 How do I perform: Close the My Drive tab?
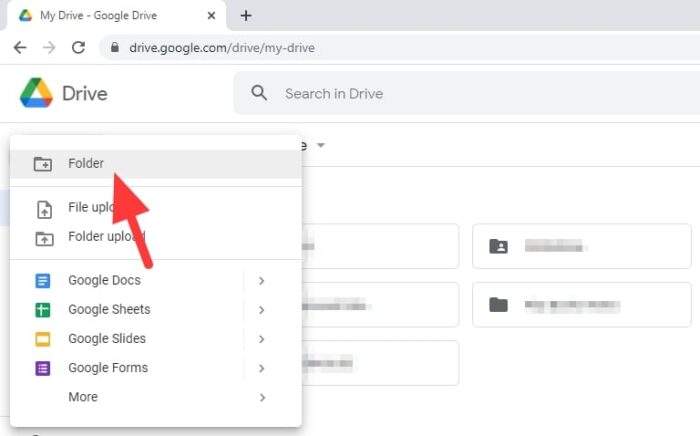[x=212, y=16]
